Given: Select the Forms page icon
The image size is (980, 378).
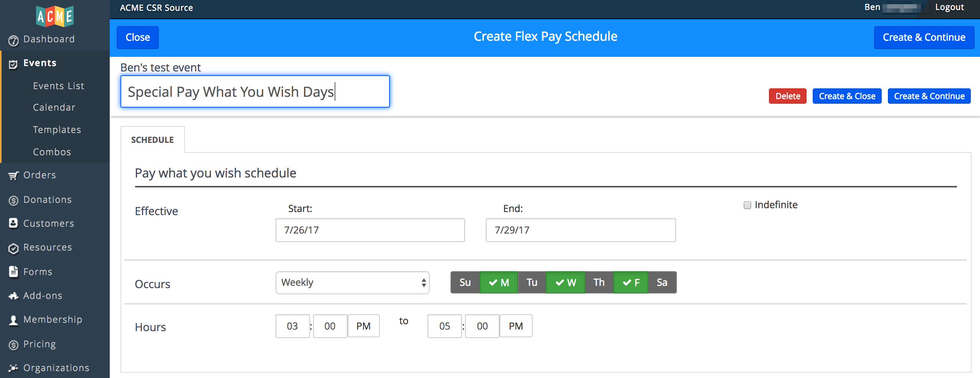Looking at the screenshot, I should point(13,272).
